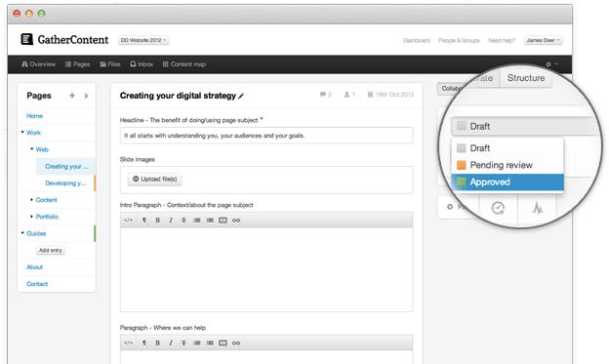
Task: Go to Inbox in the navigation bar
Action: (142, 64)
